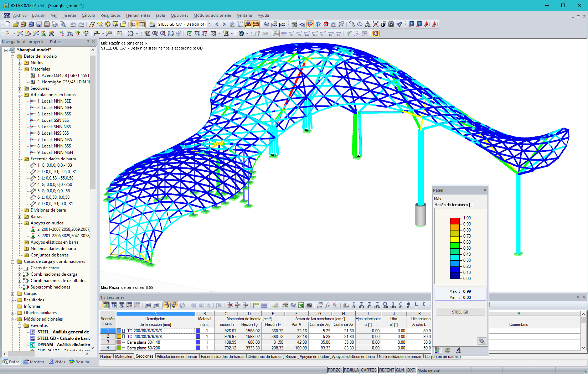
Task: Expand the Barras tree item
Action: [x=19, y=217]
